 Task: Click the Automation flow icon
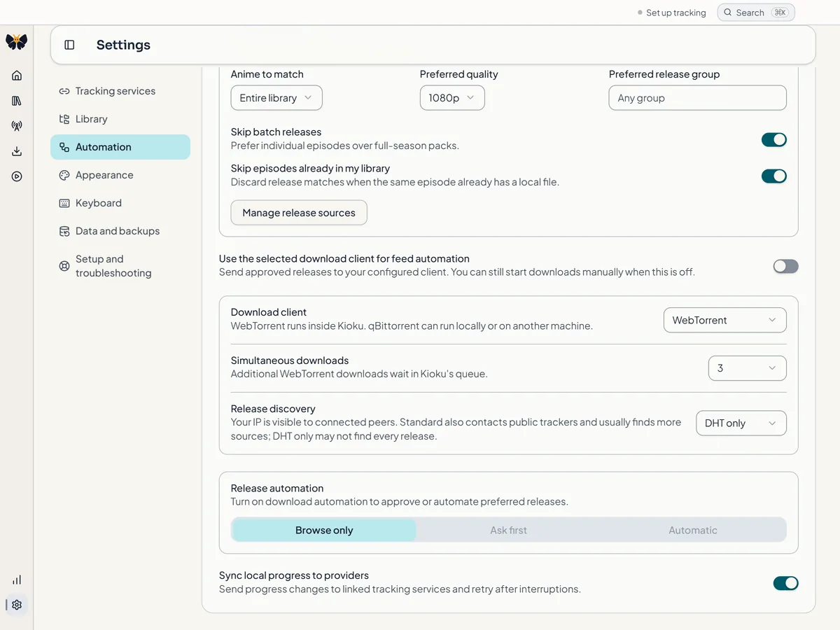pyautogui.click(x=64, y=147)
